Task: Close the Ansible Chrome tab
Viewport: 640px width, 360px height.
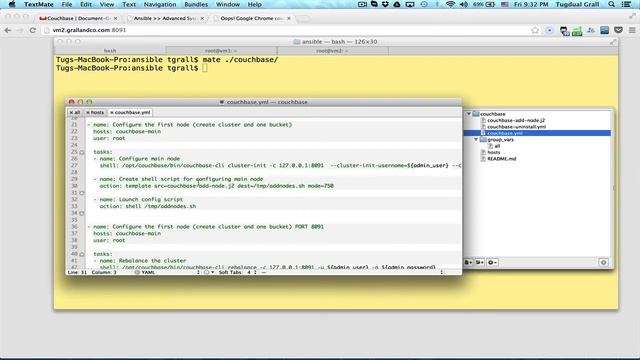Action: [x=202, y=18]
